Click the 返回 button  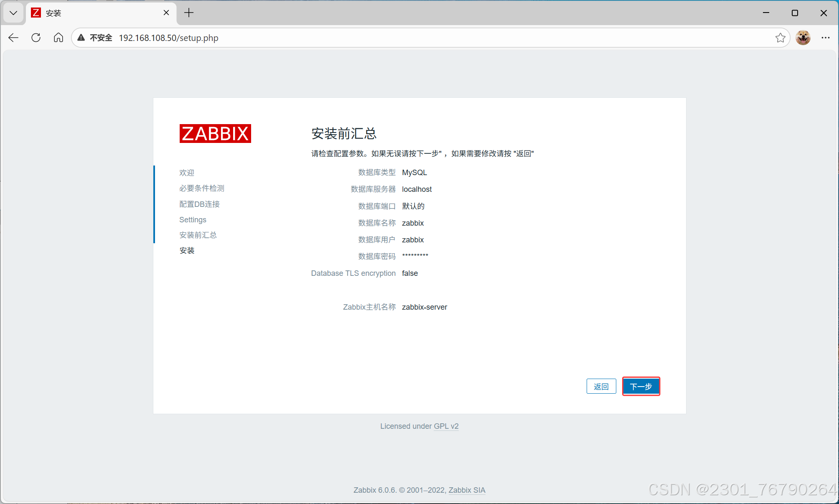[x=601, y=386]
